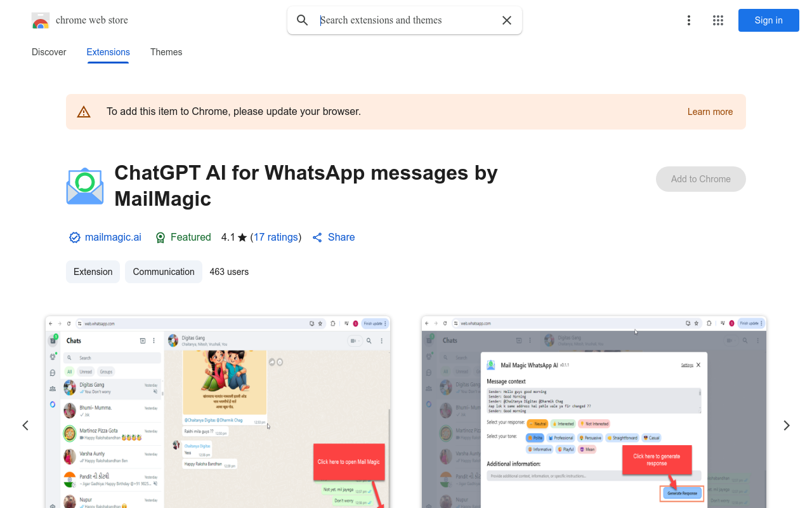Clear the search field with the X icon
This screenshot has height=508, width=812.
tap(507, 20)
